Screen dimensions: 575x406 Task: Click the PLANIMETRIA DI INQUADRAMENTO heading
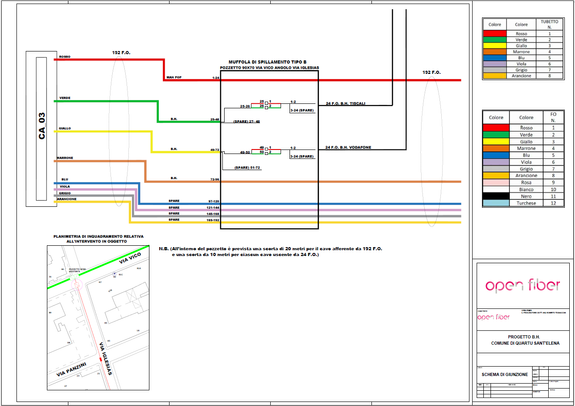pos(99,239)
